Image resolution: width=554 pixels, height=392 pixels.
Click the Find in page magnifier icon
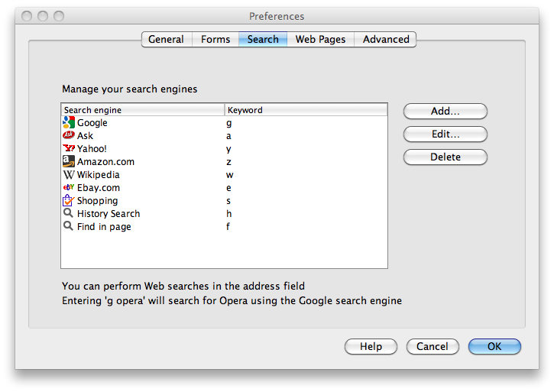tap(68, 226)
